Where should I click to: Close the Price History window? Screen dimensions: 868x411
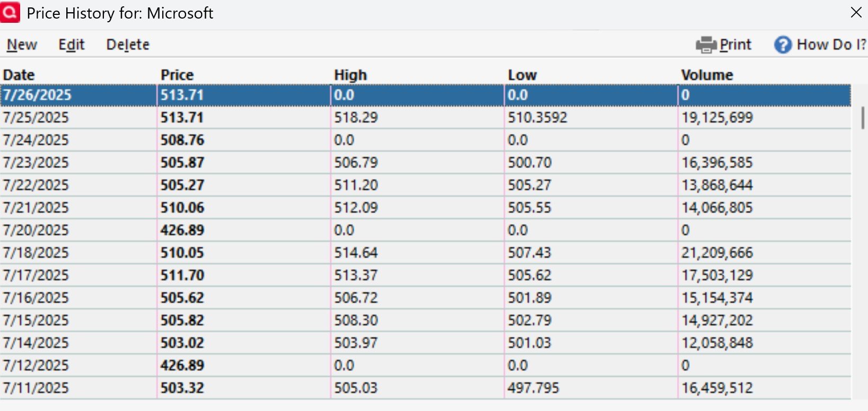coord(856,12)
